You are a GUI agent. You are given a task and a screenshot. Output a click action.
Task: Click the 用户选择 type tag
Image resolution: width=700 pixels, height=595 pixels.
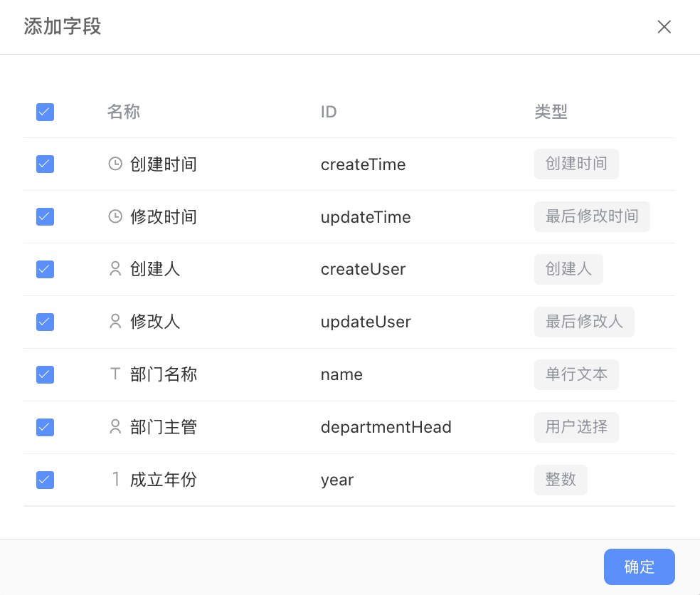pyautogui.click(x=576, y=427)
